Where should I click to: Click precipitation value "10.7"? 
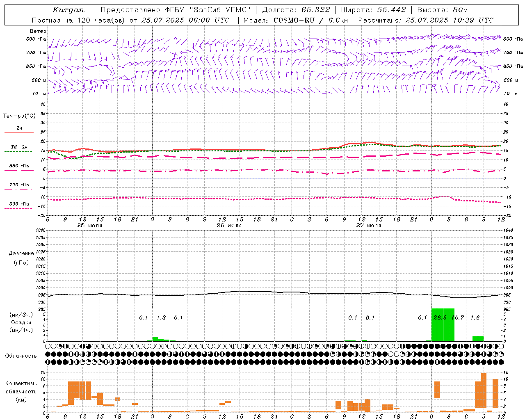[457, 318]
